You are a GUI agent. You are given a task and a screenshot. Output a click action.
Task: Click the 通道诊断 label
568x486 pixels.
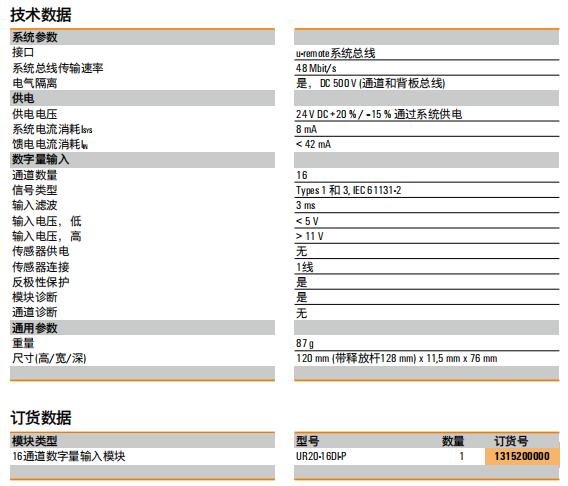[35, 312]
